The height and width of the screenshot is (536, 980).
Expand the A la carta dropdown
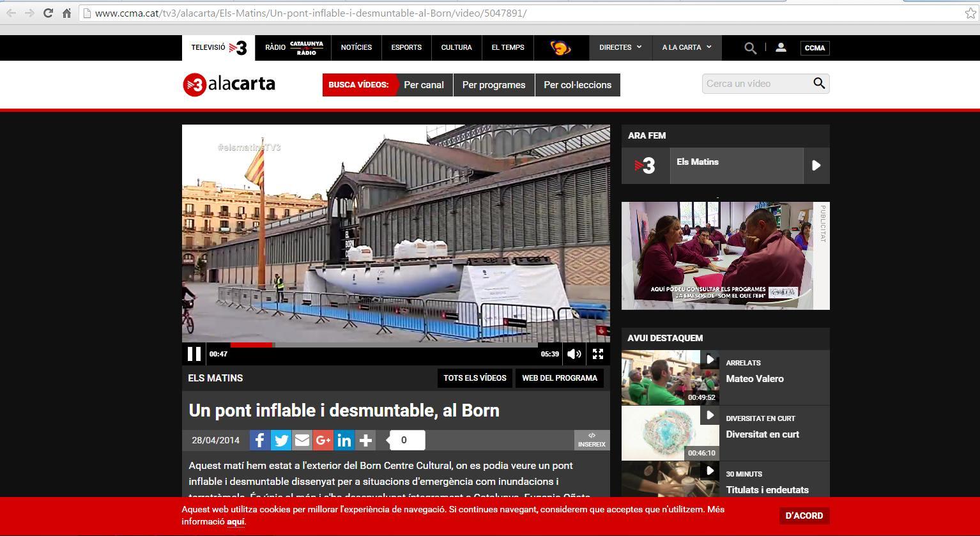pos(687,48)
